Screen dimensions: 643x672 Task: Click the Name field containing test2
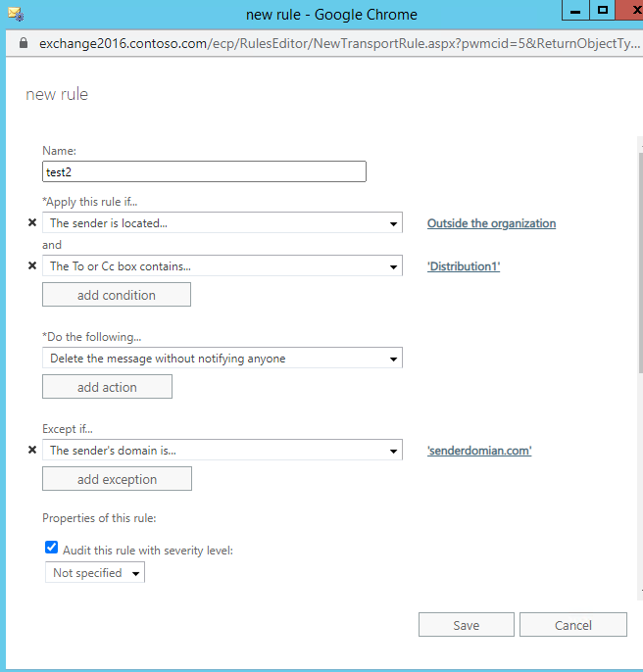pos(204,172)
